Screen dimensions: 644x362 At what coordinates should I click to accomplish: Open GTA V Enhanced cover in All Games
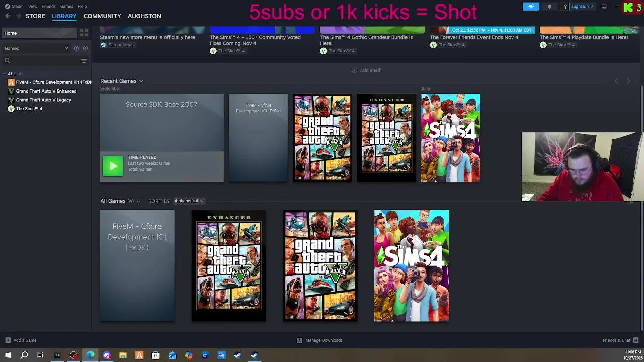point(229,265)
